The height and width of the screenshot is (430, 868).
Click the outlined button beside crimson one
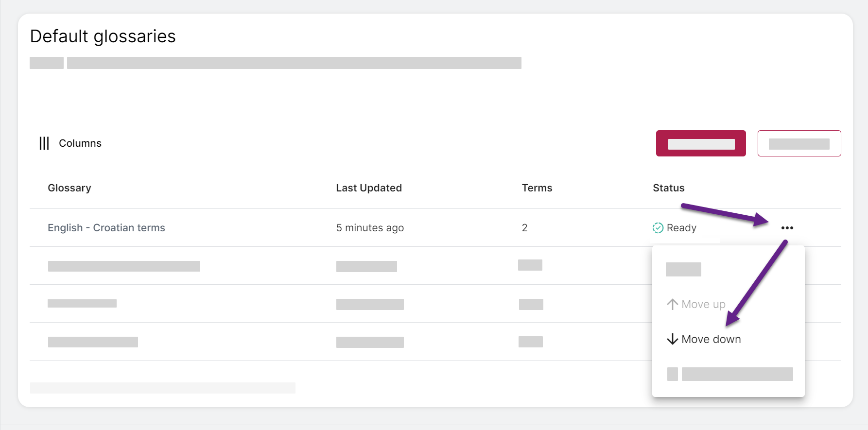click(799, 143)
